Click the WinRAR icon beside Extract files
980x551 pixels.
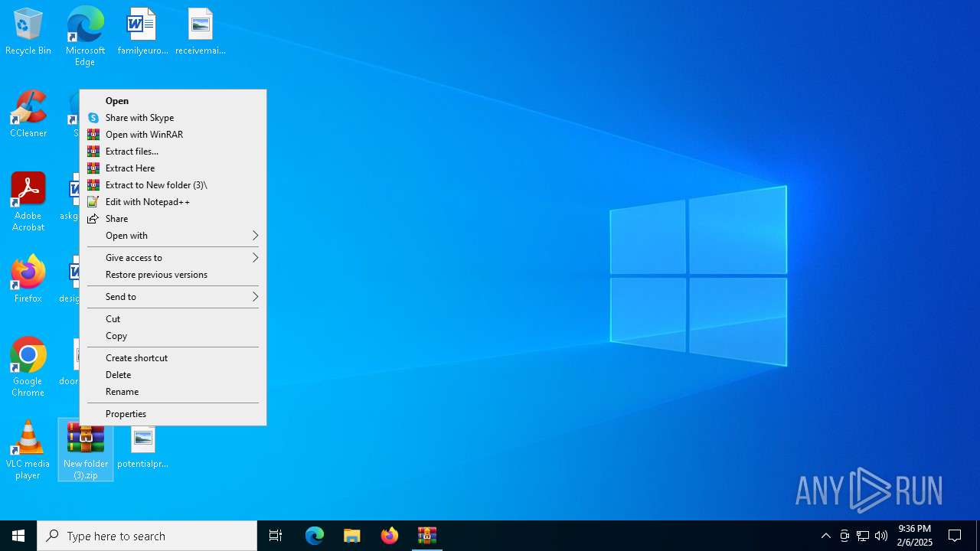point(93,152)
